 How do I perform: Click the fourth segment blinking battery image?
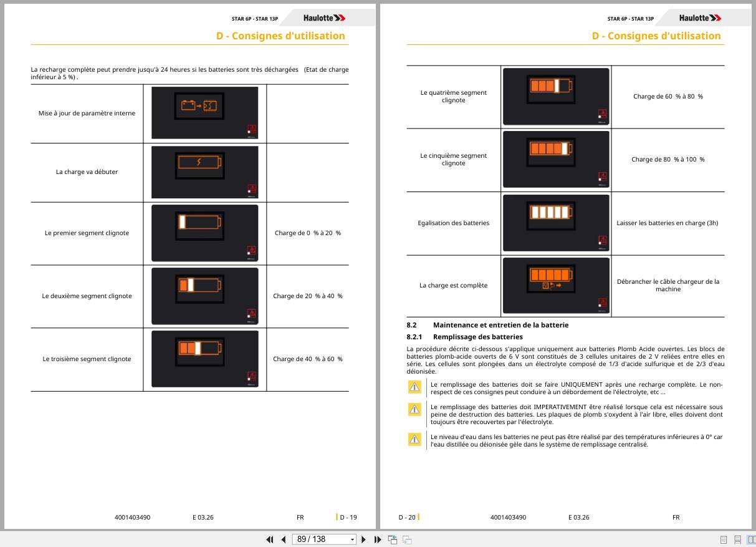(x=556, y=96)
